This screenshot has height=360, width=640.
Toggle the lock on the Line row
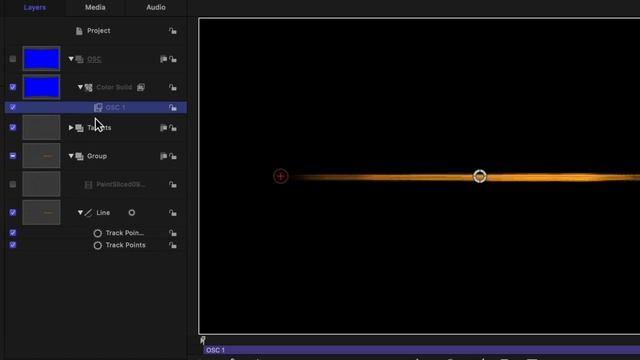(x=173, y=213)
